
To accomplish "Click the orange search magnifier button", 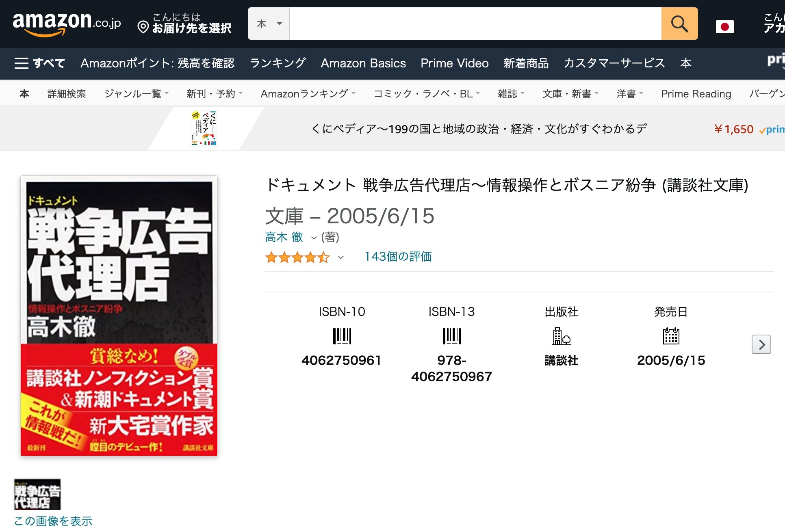I will click(679, 24).
